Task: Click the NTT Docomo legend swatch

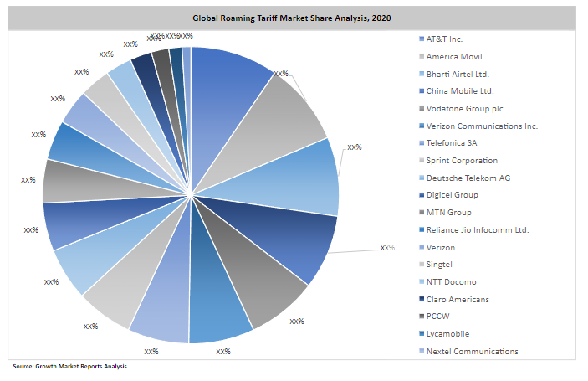Action: (422, 281)
